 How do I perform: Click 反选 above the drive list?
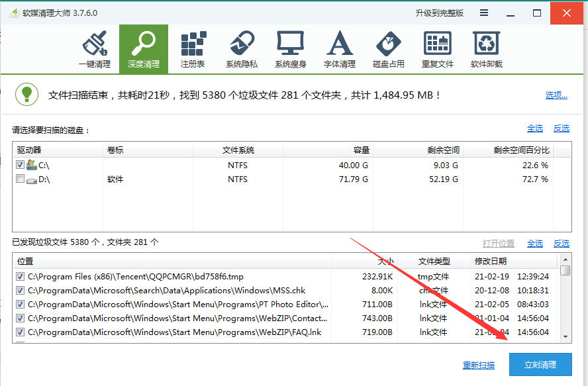click(562, 128)
